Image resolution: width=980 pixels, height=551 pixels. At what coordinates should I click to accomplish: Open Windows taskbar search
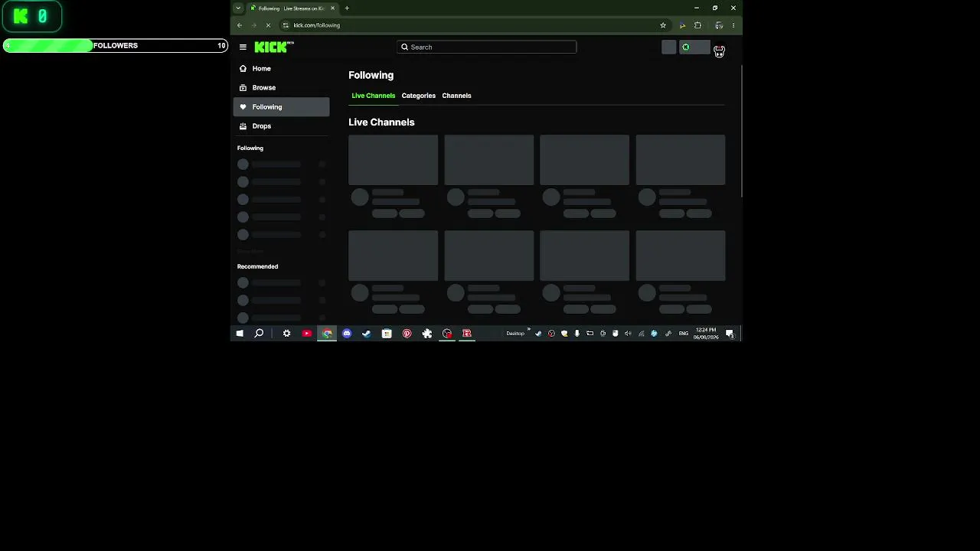click(259, 334)
